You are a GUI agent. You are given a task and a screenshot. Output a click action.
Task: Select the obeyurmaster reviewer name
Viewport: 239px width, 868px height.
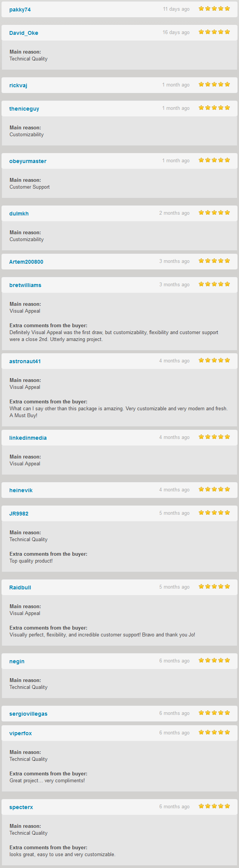pos(28,161)
